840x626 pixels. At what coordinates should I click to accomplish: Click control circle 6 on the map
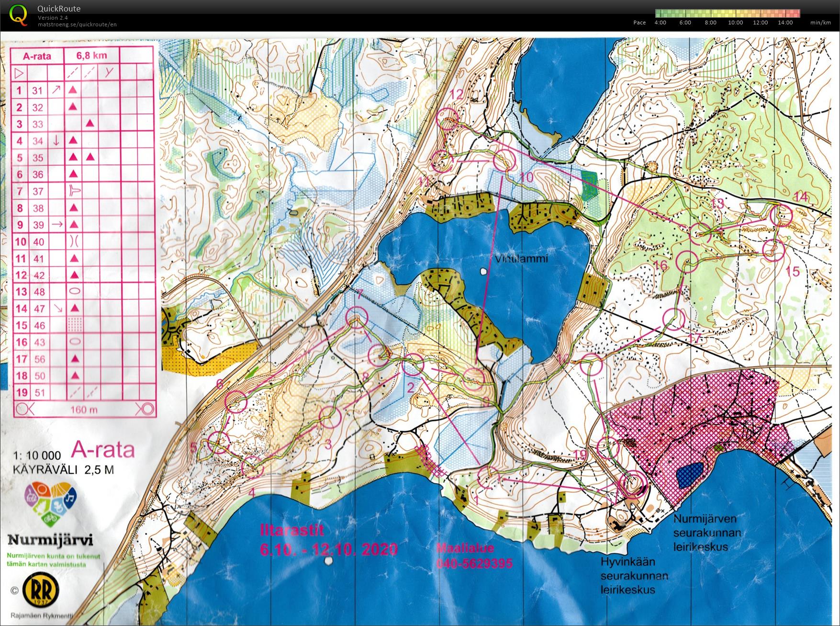(x=236, y=401)
